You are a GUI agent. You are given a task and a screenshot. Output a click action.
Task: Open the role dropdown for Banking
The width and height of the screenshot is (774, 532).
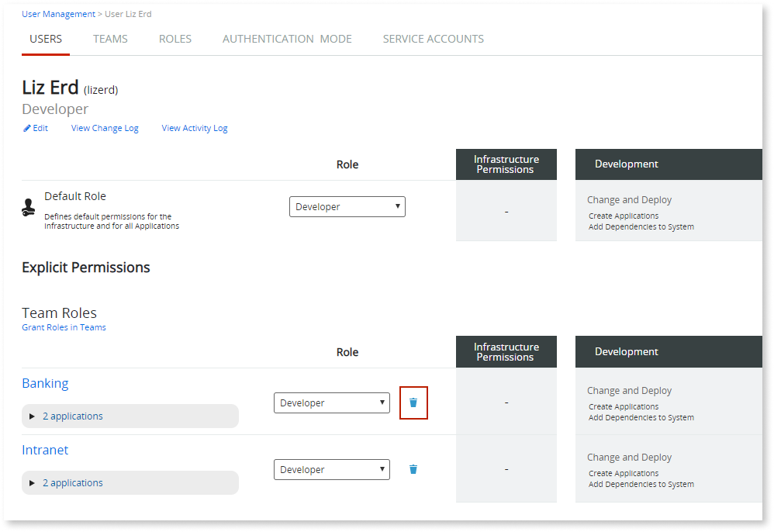(x=331, y=402)
